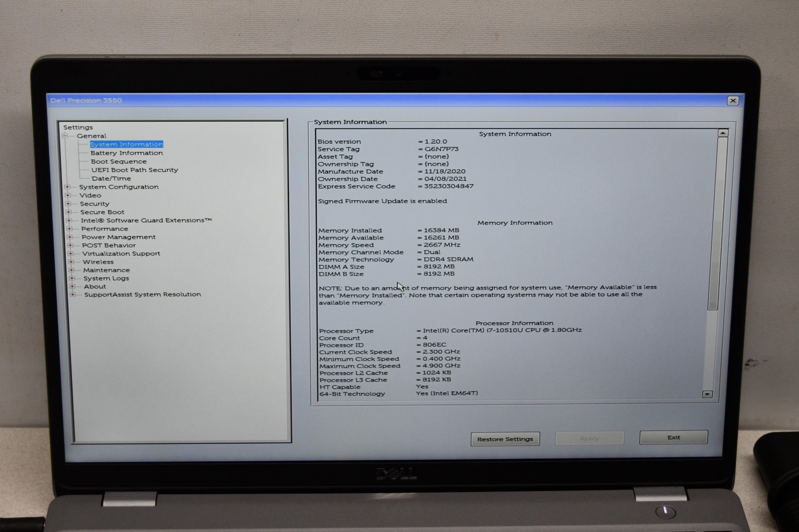Expand the Security settings node
The height and width of the screenshot is (532, 799).
click(68, 204)
